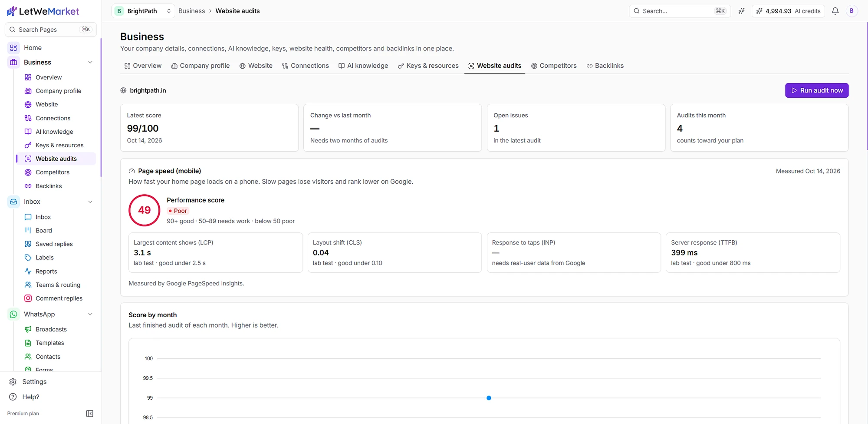
Task: Click the AI credits balance
Action: (789, 11)
